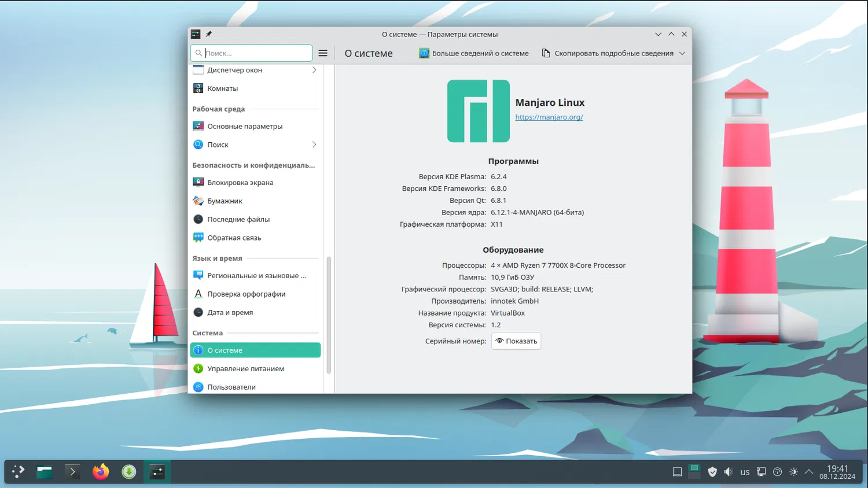The width and height of the screenshot is (868, 488).
Task: Open 'Бумажник' wallet settings
Action: pyautogui.click(x=255, y=201)
